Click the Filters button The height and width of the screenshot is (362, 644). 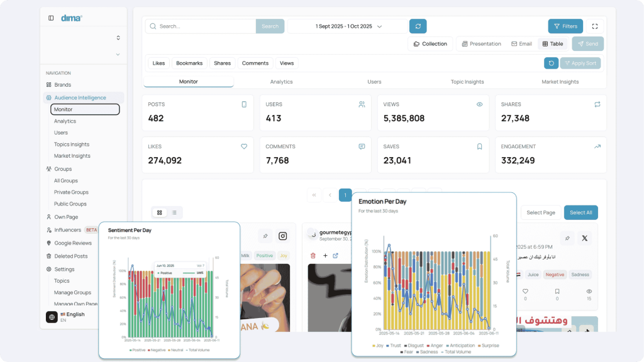[x=565, y=26]
